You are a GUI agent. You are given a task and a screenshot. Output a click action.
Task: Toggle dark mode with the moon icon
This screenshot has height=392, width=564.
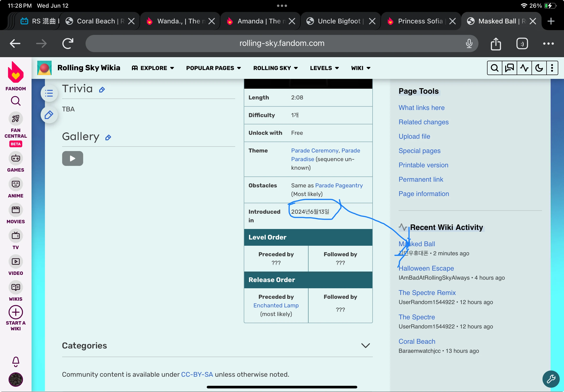(539, 68)
